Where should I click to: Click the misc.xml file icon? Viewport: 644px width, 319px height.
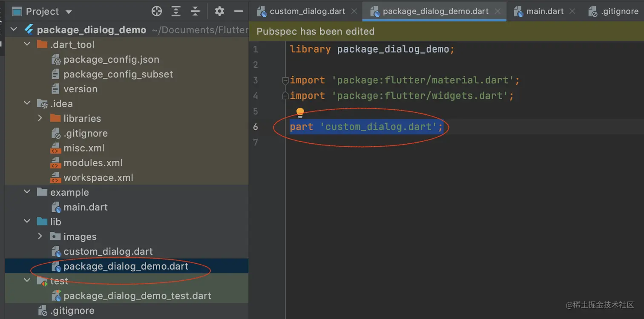pos(55,148)
